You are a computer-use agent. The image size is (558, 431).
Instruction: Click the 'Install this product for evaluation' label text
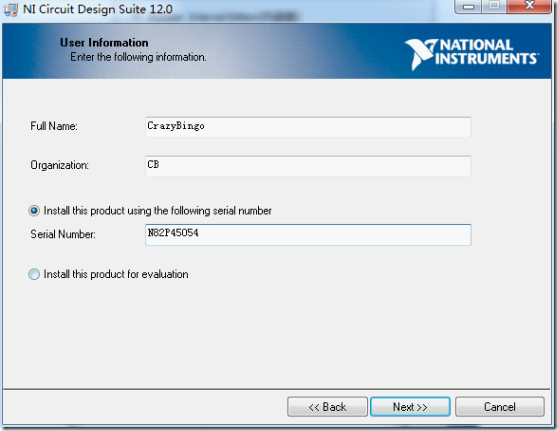tap(116, 274)
